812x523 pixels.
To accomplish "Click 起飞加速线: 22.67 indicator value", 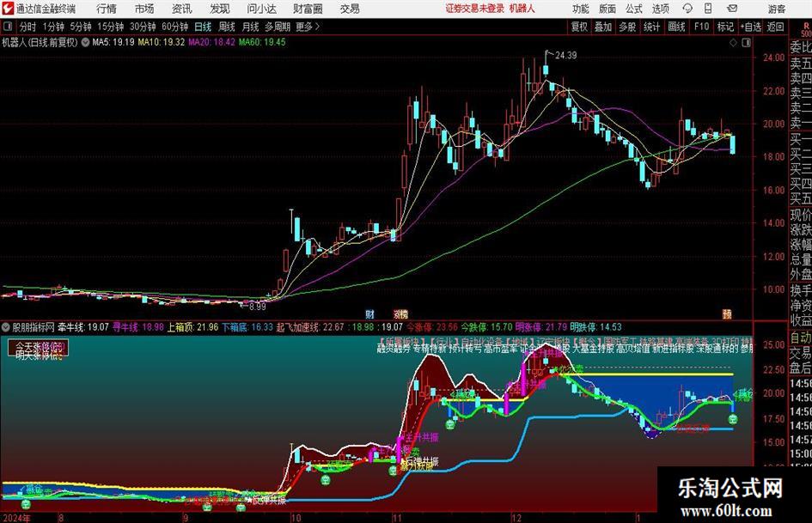I will click(310, 327).
